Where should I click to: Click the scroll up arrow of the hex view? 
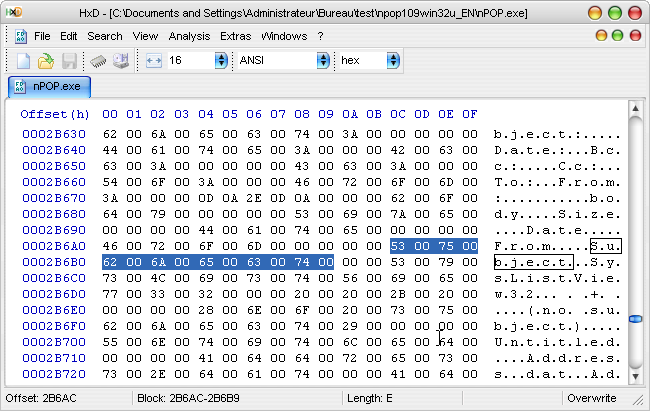[x=635, y=108]
